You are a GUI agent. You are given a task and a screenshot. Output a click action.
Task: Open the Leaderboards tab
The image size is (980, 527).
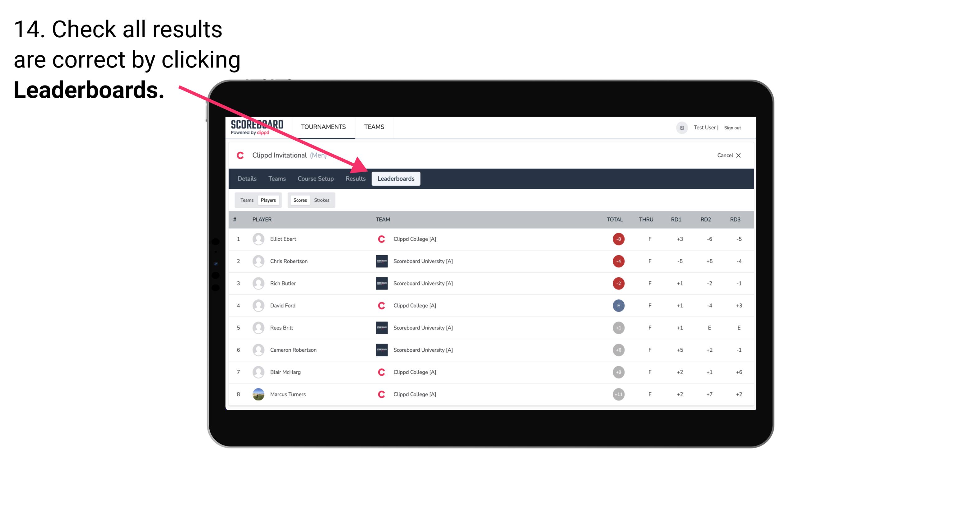click(397, 178)
